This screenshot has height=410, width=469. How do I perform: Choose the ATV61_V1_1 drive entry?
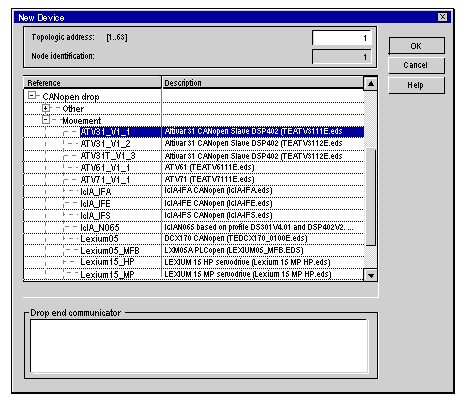click(105, 168)
